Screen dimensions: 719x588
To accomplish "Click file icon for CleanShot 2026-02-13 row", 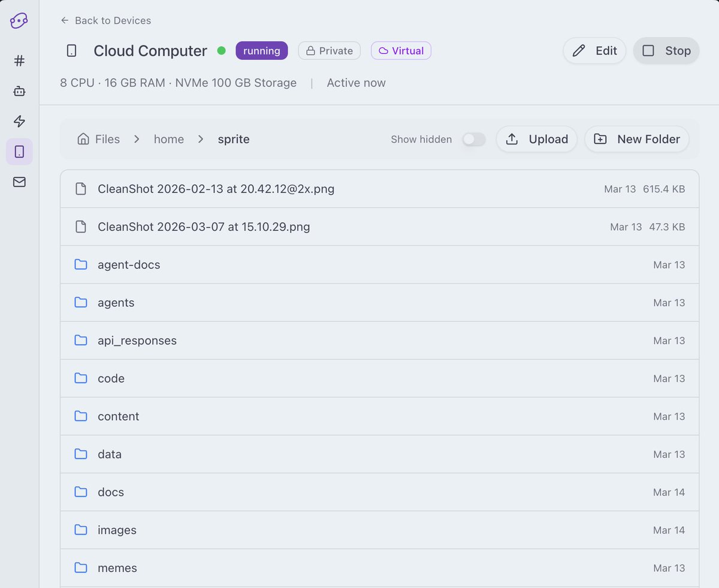I will [80, 189].
